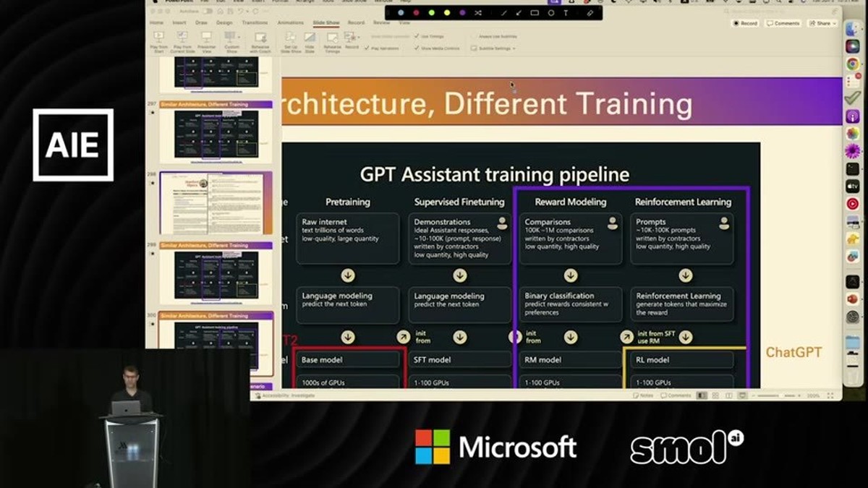Open Chrome from the Dock
Image resolution: width=868 pixels, height=488 pixels.
pyautogui.click(x=853, y=64)
